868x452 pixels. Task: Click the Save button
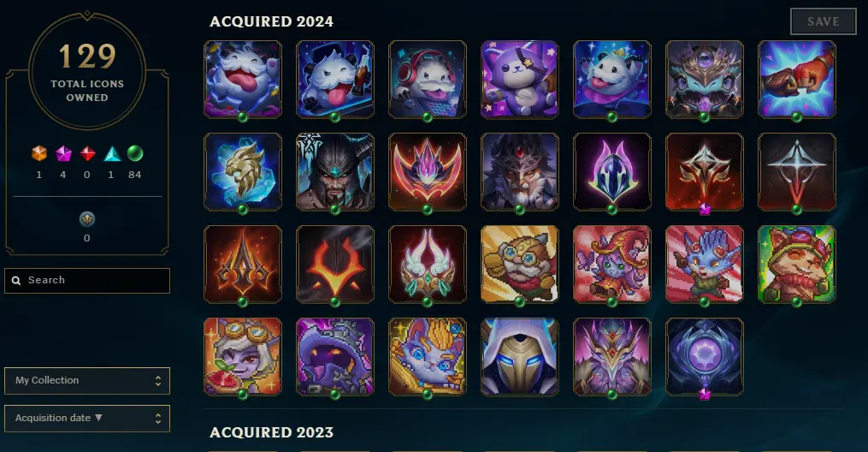point(824,21)
